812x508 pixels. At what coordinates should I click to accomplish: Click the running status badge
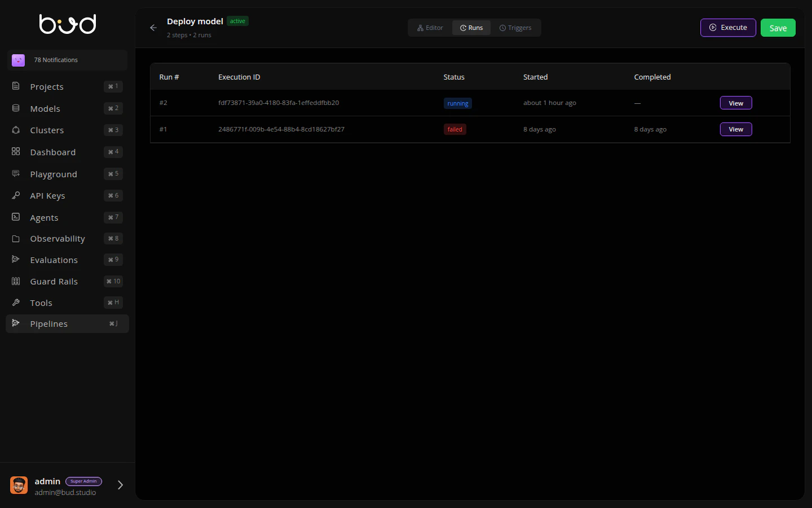(458, 103)
